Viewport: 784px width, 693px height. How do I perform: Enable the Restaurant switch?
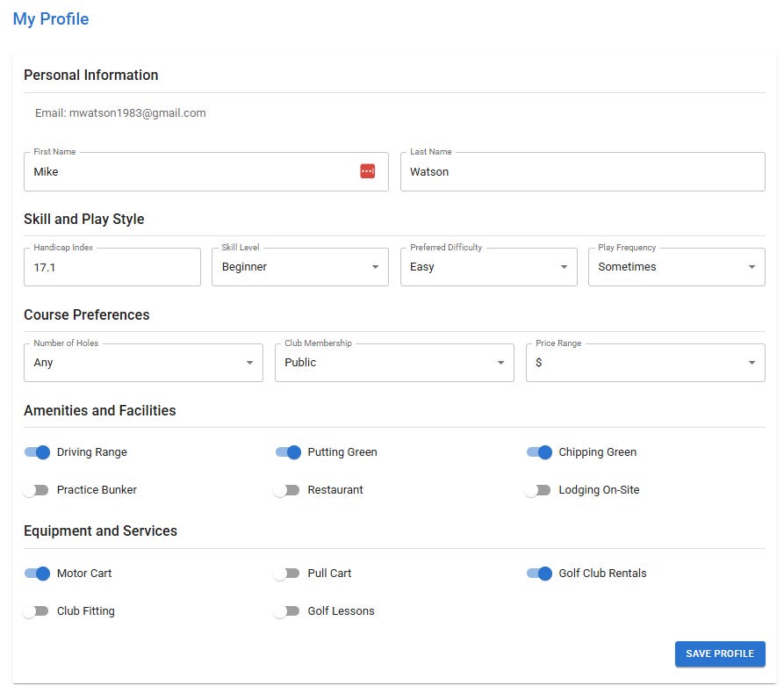click(x=287, y=490)
